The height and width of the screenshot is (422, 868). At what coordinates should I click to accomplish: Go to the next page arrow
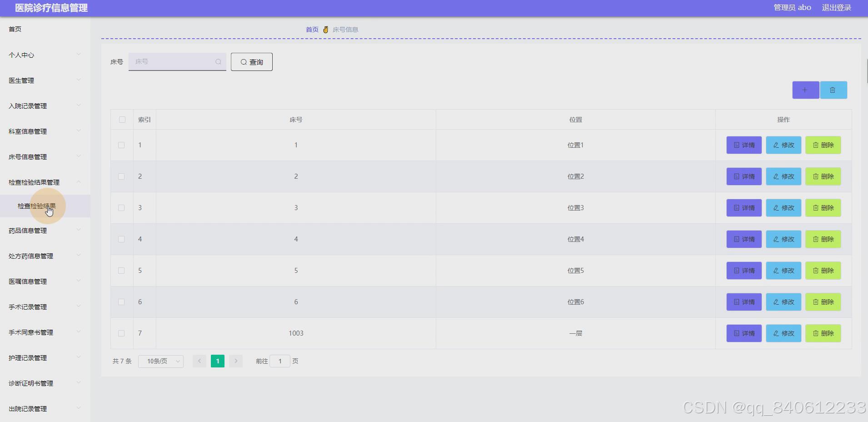[x=236, y=361]
